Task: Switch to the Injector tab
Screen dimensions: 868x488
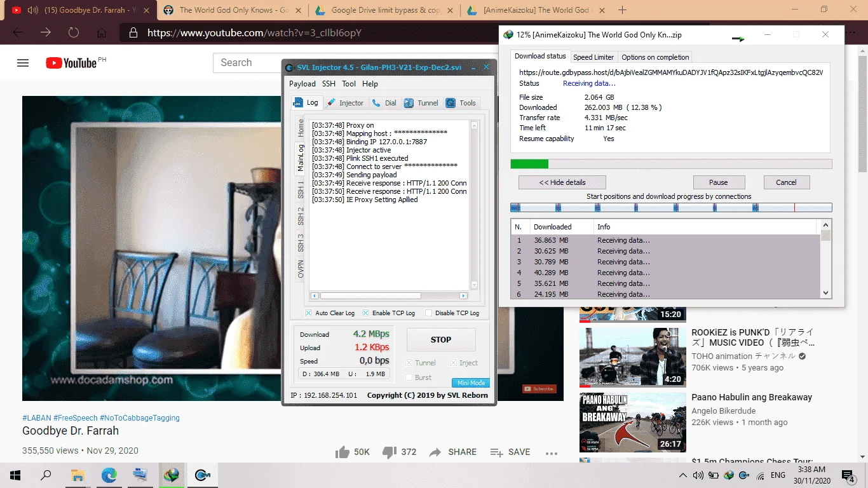Action: [345, 103]
